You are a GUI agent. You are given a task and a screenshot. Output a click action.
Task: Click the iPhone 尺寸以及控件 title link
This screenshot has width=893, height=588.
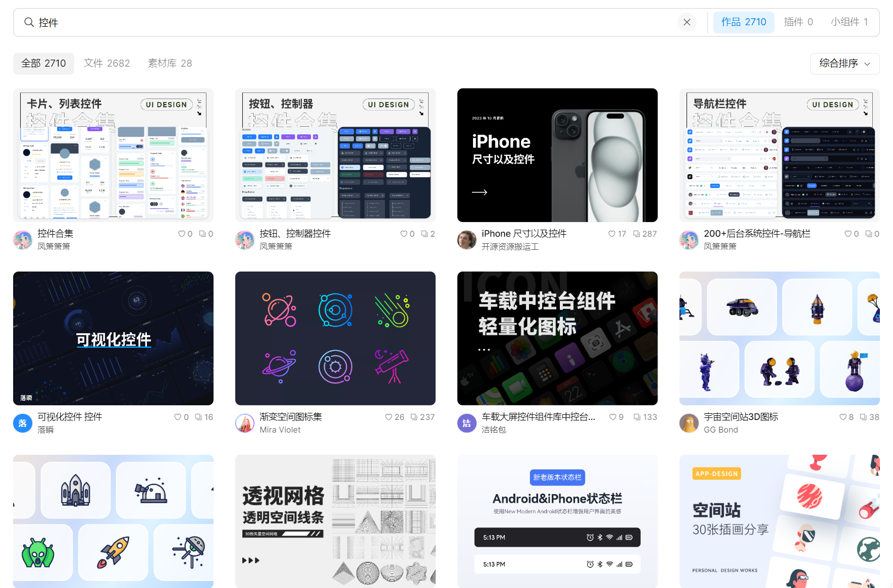click(524, 234)
